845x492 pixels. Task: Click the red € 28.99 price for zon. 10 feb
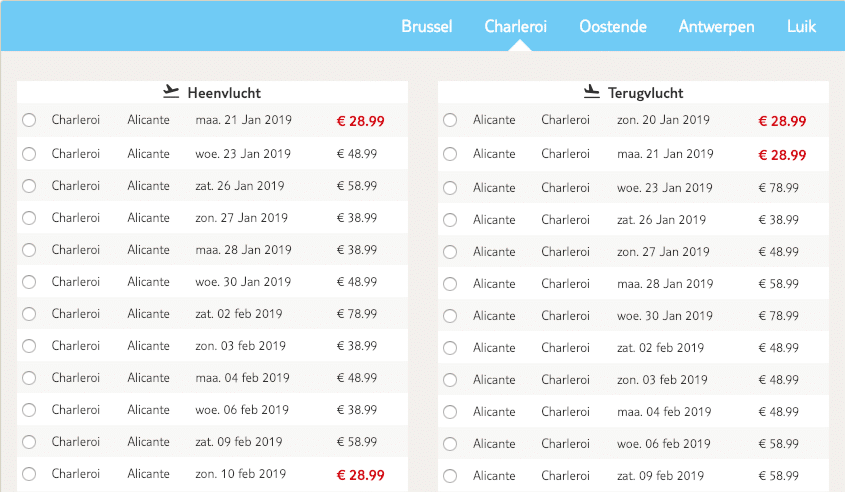361,475
